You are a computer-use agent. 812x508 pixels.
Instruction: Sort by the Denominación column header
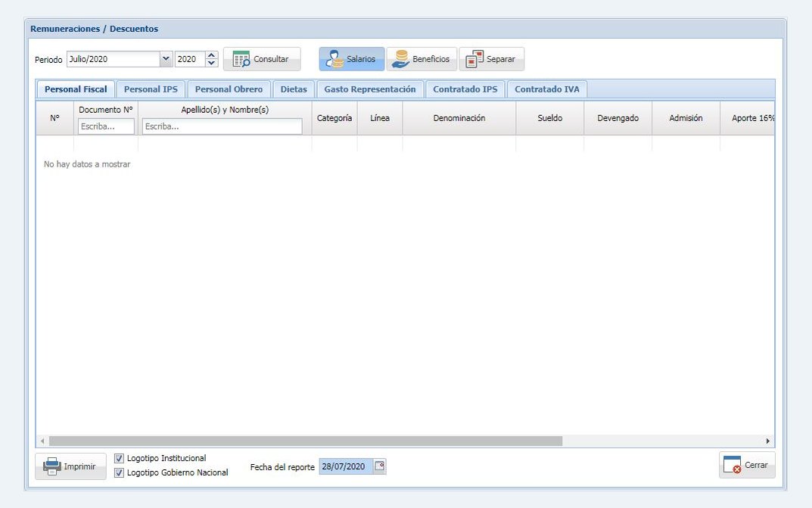(x=459, y=118)
